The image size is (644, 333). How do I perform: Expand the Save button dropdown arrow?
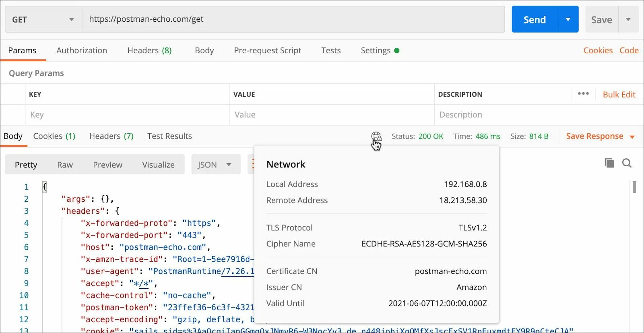tap(628, 19)
